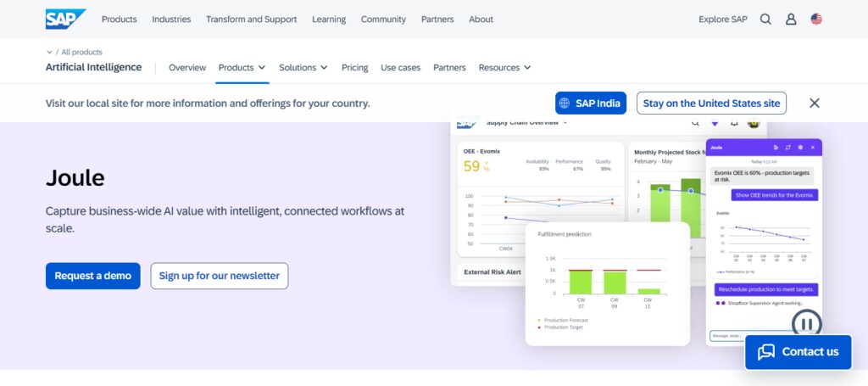This screenshot has width=868, height=386.
Task: Switch to the Overview tab
Action: 187,68
